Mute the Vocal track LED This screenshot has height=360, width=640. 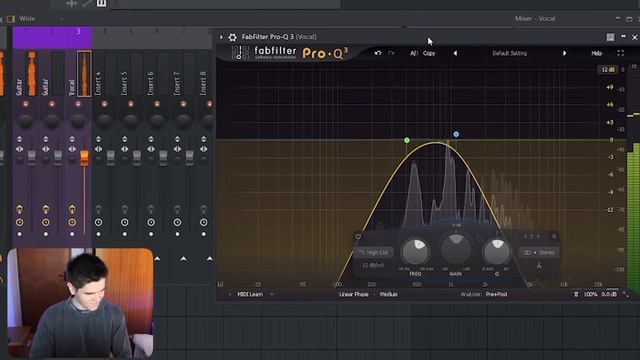(78, 104)
